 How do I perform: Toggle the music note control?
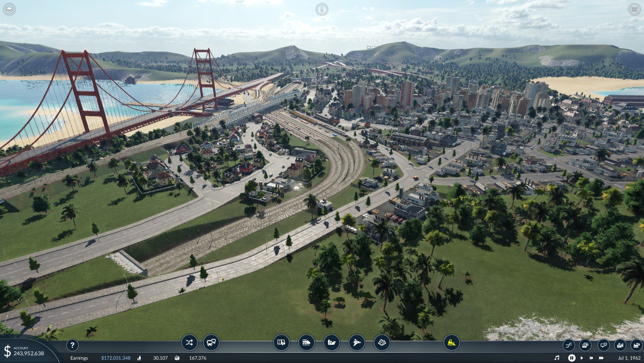[x=557, y=358]
